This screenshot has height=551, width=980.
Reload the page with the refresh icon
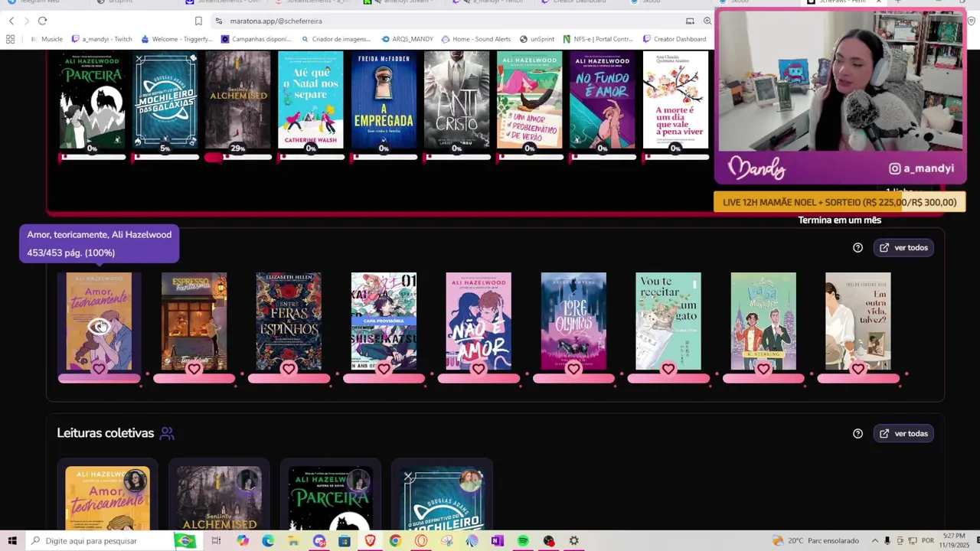click(42, 21)
